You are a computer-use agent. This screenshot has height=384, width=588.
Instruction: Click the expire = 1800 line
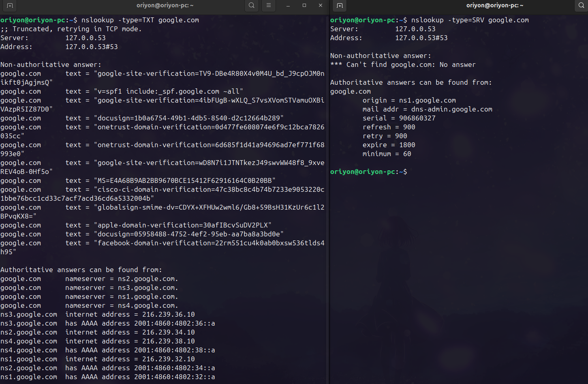(x=389, y=145)
